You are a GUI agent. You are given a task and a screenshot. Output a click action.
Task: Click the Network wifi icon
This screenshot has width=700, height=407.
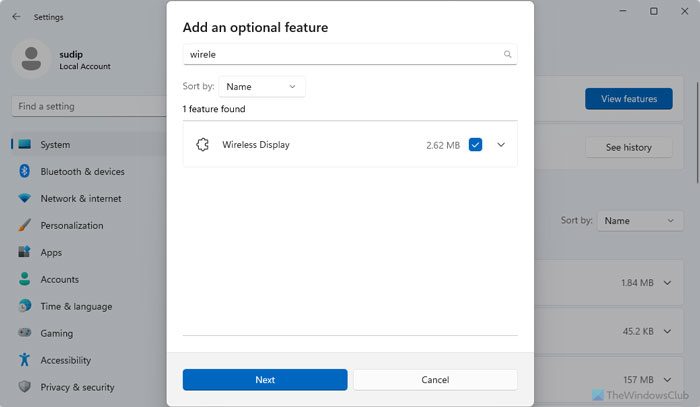click(25, 198)
